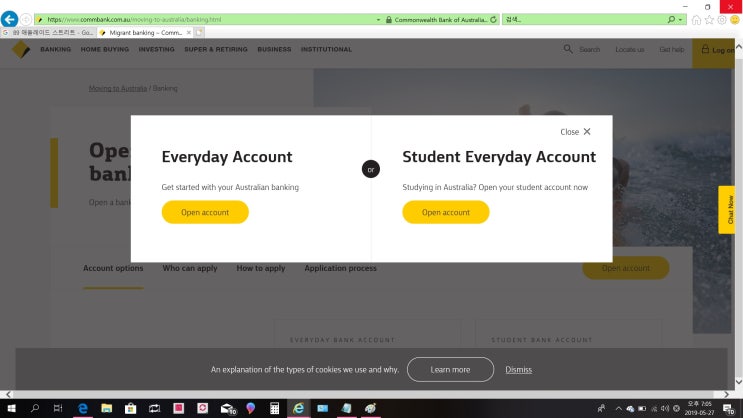Screen dimensions: 743x418
Task: Open the Institutional nav menu
Action: (326, 49)
